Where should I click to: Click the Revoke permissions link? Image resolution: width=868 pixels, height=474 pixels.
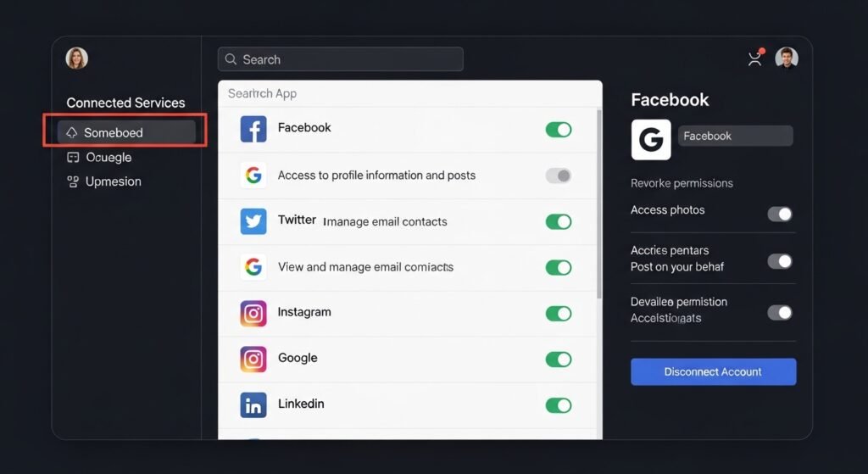click(x=682, y=183)
